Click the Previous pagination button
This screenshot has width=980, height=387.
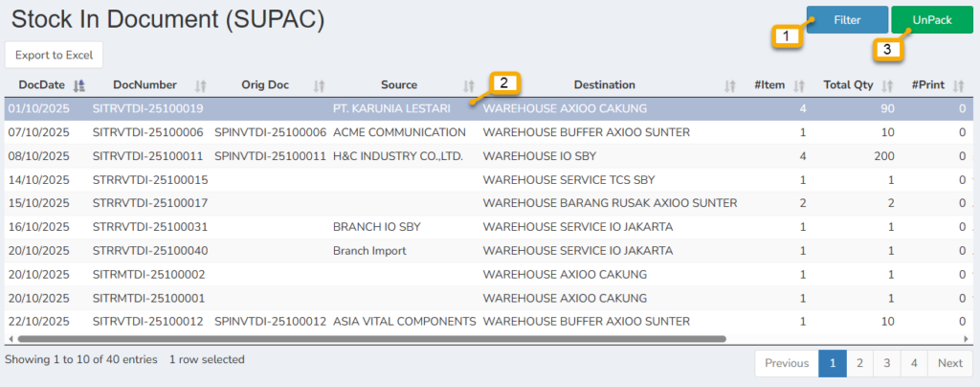point(787,363)
